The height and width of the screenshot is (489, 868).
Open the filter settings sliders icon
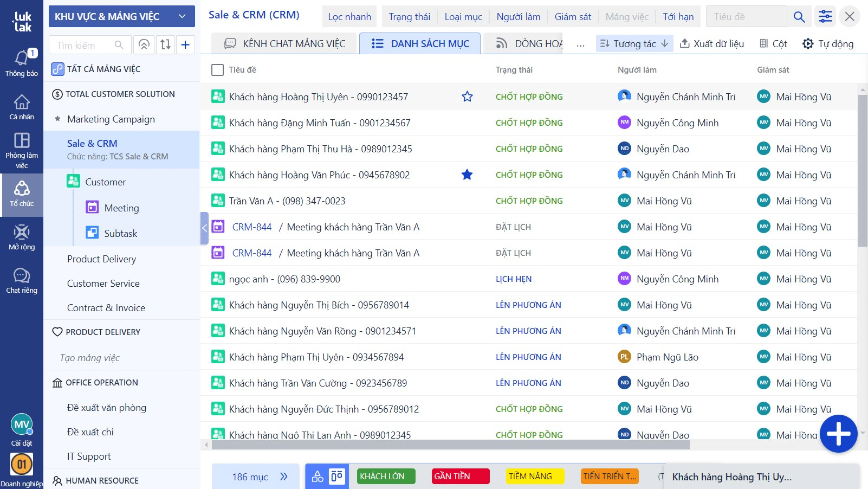point(825,17)
